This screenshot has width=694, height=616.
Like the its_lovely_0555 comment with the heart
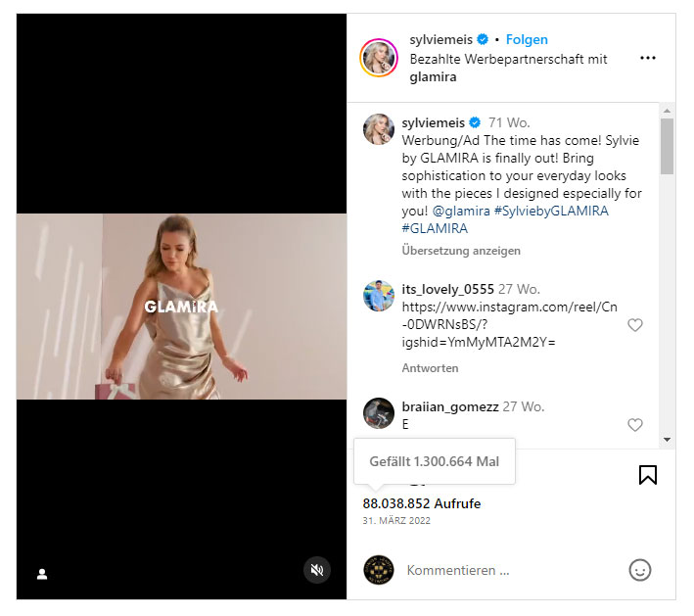pos(634,325)
